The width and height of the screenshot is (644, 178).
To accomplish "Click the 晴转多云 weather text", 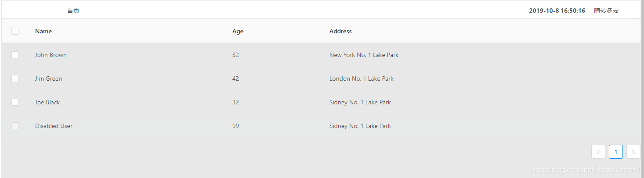I will [x=606, y=11].
